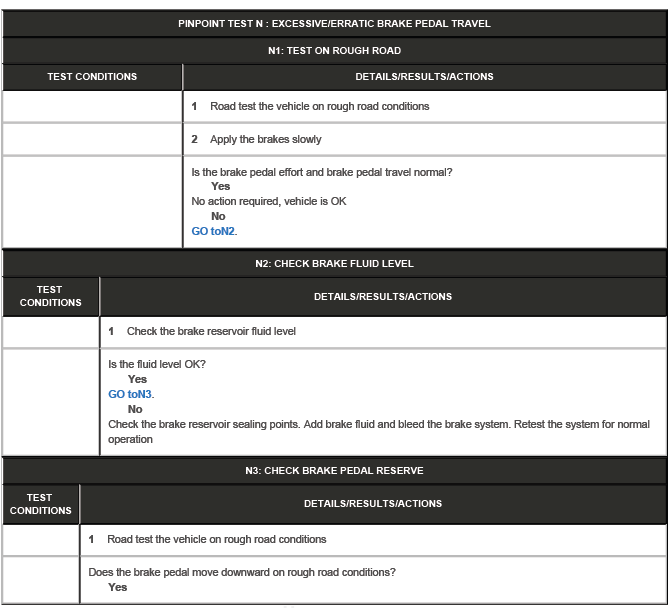Select the "Does the brake pedal move downward" question
Image resolution: width=670 pixels, height=608 pixels.
241,572
